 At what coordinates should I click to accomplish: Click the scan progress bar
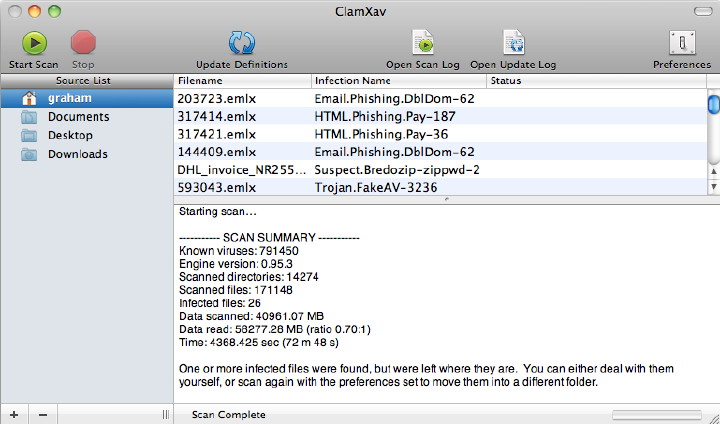pyautogui.click(x=657, y=415)
